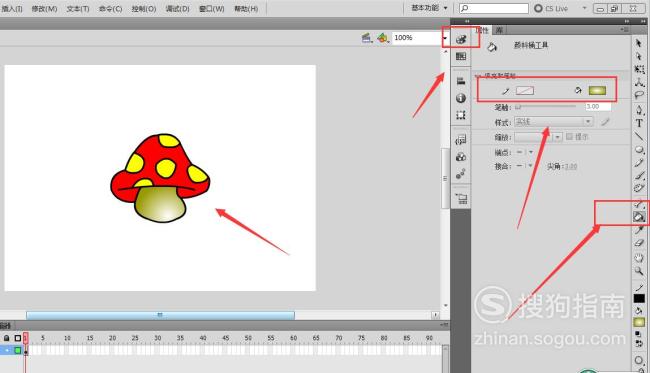The height and width of the screenshot is (373, 650).
Task: Toggle outline-all-layers icon in timeline header
Action: (18, 338)
